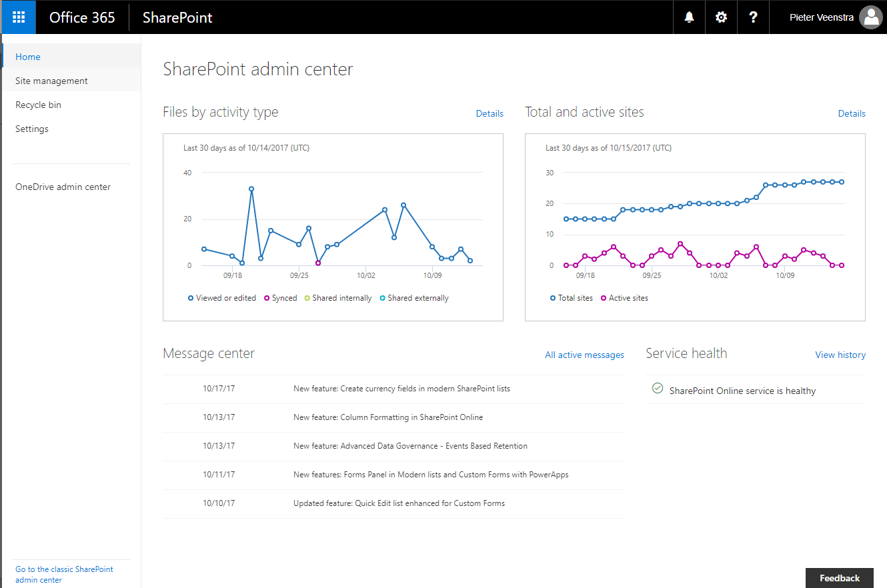Screen dimensions: 887x588
Task: Toggle Total sites legend series
Action: pos(572,298)
